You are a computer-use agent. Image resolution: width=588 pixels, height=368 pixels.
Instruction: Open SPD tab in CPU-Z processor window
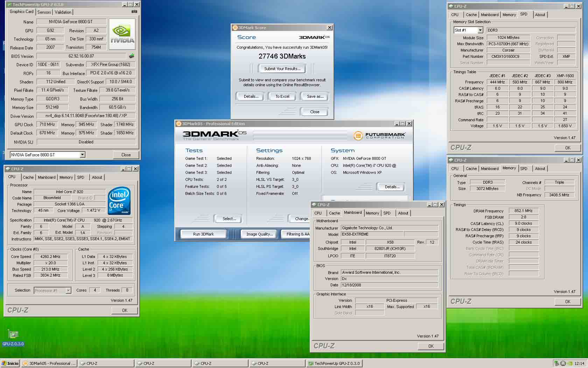pyautogui.click(x=80, y=177)
